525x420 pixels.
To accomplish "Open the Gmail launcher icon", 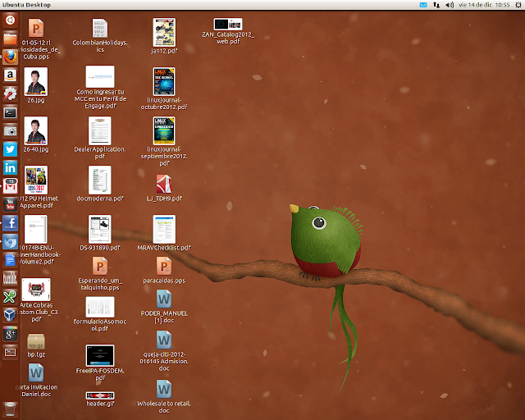I will pyautogui.click(x=10, y=186).
